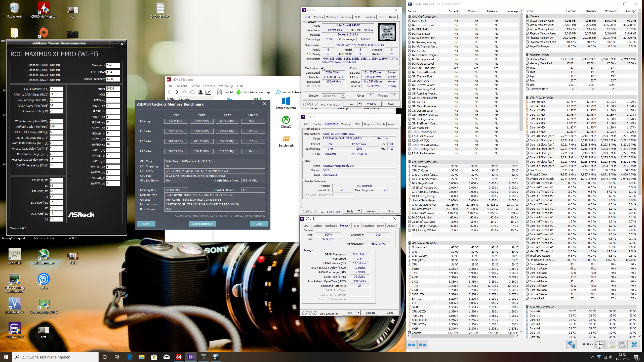Open HWiNFO sensor settings gear
This screenshot has width=644, height=362.
622,345
